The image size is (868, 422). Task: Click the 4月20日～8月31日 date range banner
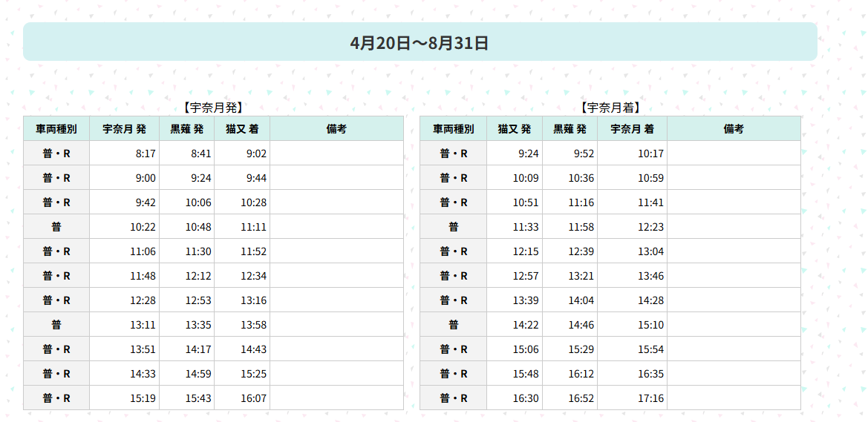420,42
